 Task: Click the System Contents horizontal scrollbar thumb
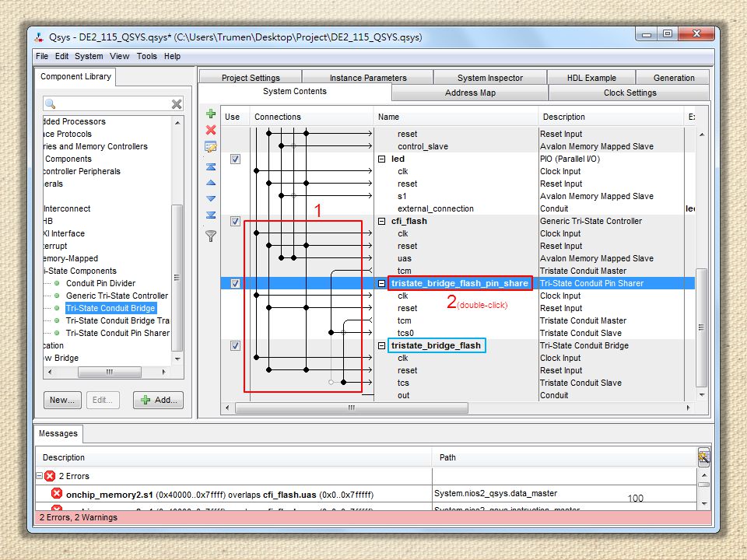click(352, 408)
